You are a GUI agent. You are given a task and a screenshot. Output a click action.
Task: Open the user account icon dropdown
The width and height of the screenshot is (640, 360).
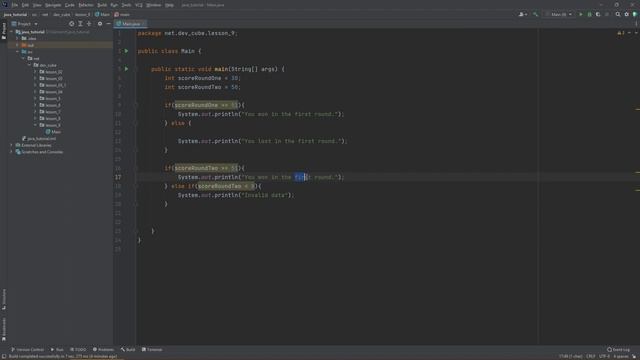click(x=522, y=14)
